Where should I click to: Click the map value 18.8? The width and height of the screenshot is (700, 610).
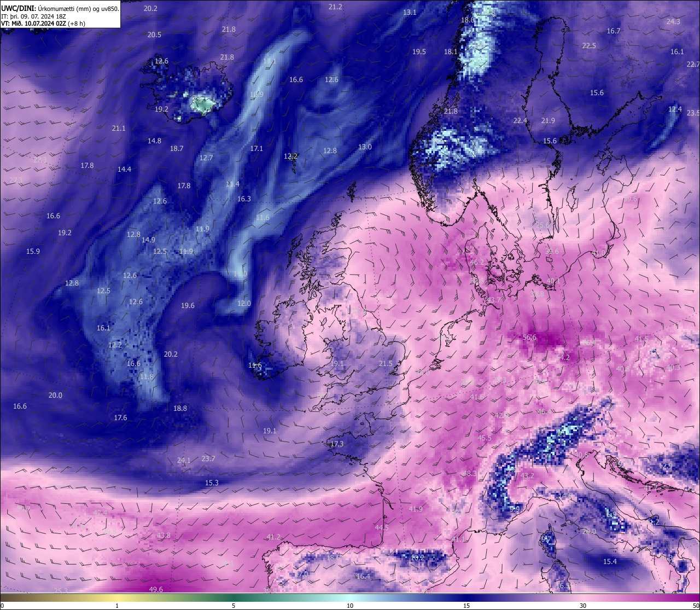[180, 408]
